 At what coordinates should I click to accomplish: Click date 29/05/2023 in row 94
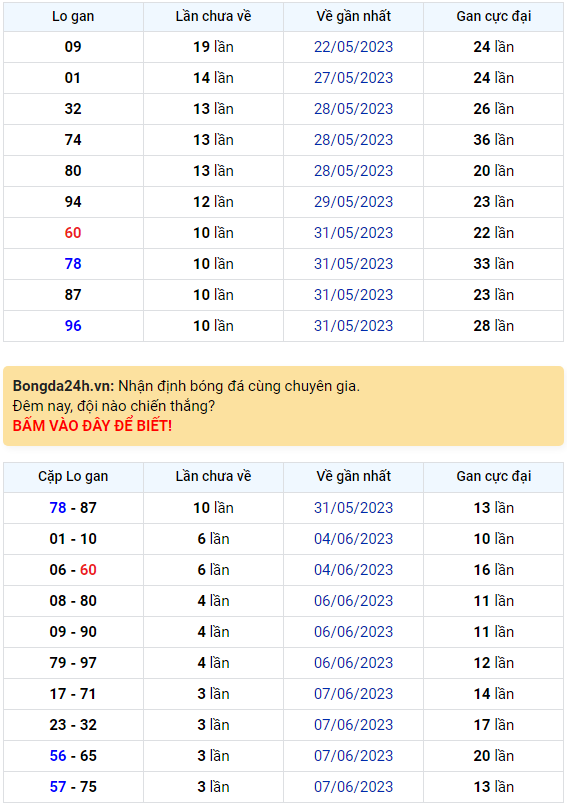click(354, 202)
